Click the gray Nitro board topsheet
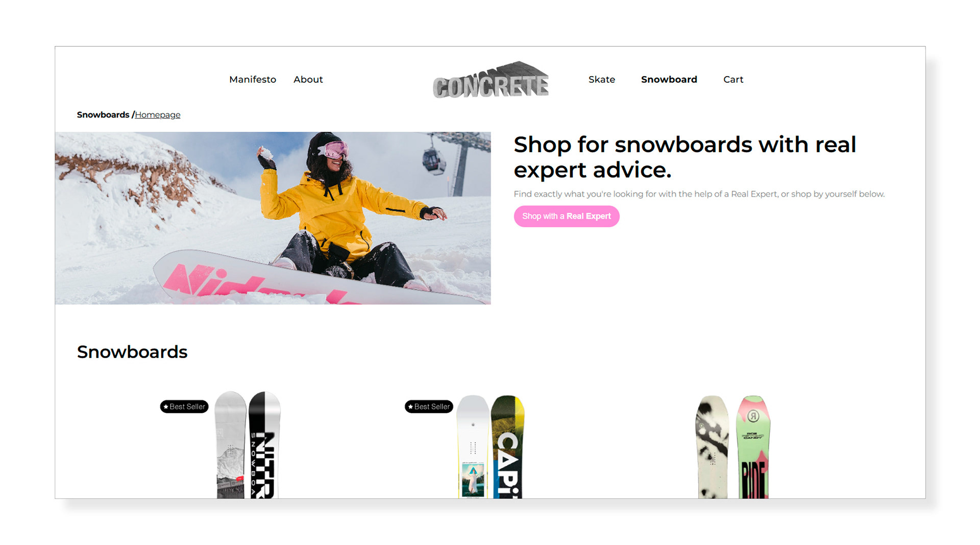 (231, 444)
